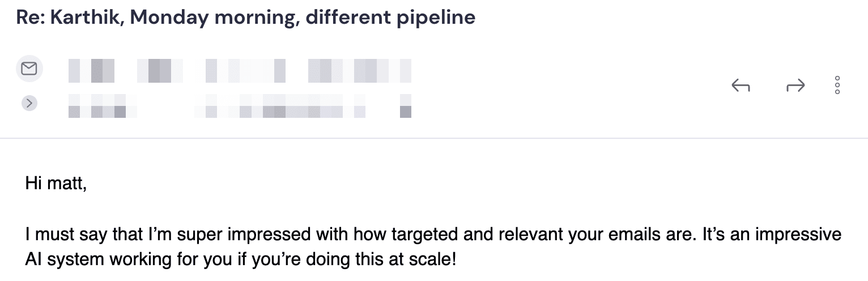Screen dimensions: 868x281
Task: Click the greeting "Hi matt,"
Action: pos(56,184)
